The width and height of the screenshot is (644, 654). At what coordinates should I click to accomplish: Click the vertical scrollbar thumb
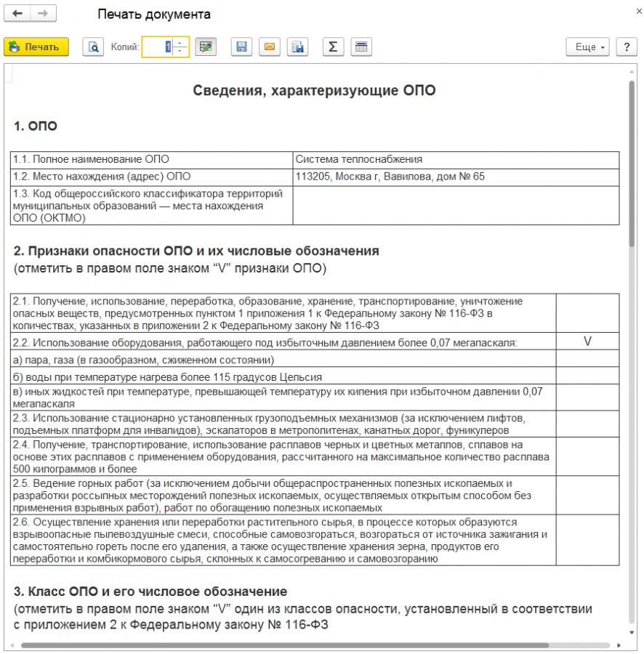632,163
